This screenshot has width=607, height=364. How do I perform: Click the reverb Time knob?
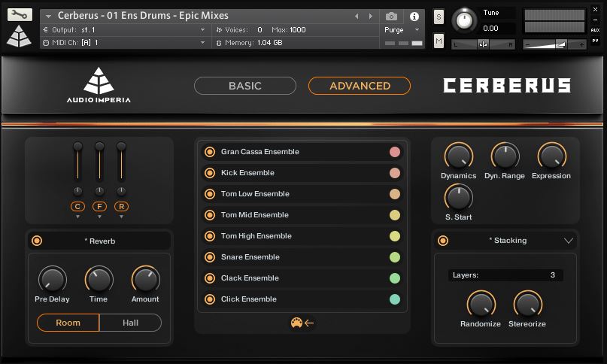[99, 280]
